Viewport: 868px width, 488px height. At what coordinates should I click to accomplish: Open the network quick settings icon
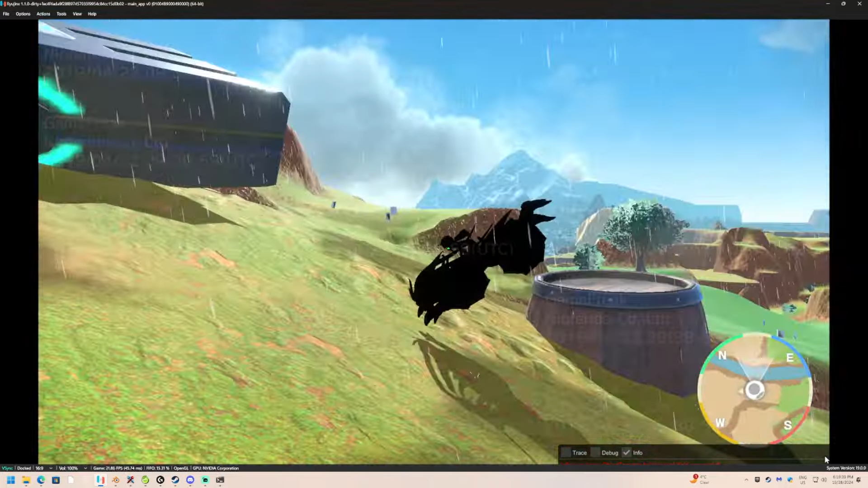pyautogui.click(x=816, y=480)
